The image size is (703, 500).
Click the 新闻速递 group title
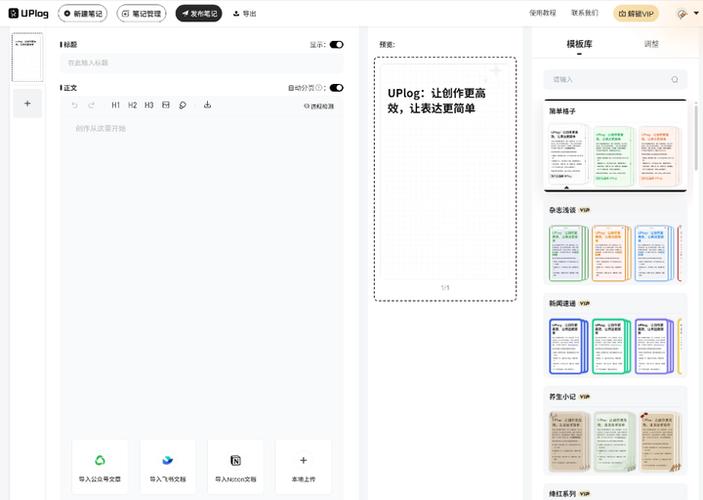point(562,303)
